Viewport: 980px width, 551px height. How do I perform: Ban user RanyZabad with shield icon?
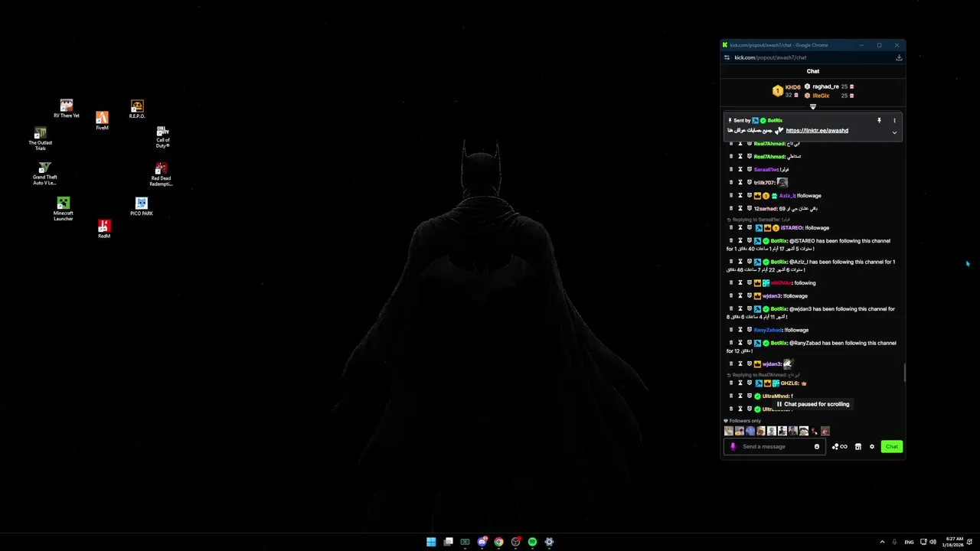click(750, 330)
